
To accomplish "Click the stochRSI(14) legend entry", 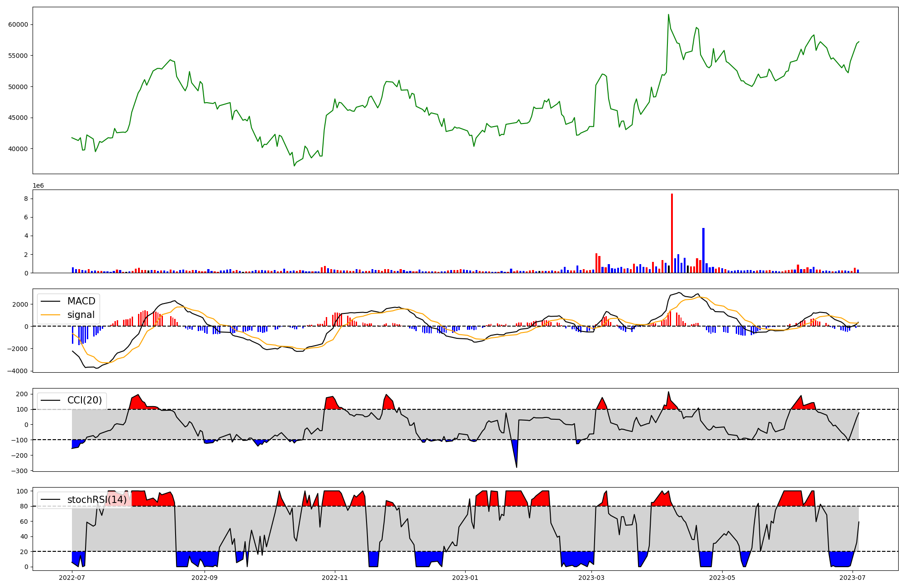I will (x=97, y=500).
